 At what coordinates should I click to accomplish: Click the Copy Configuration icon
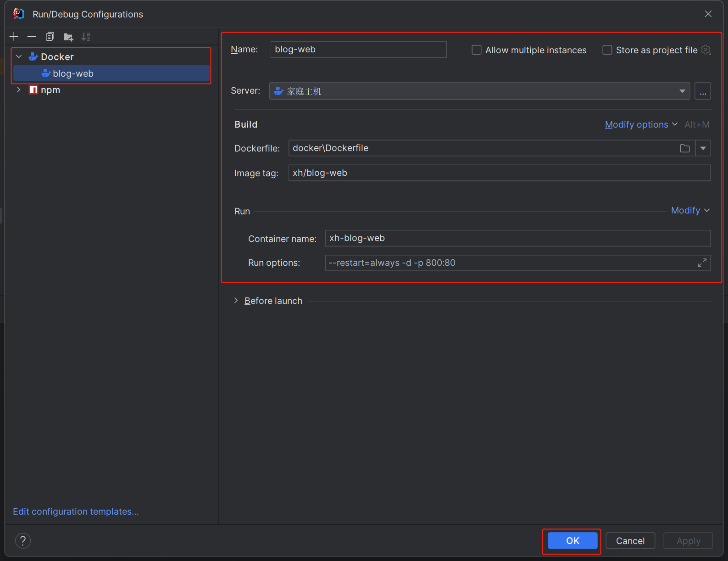pyautogui.click(x=50, y=37)
